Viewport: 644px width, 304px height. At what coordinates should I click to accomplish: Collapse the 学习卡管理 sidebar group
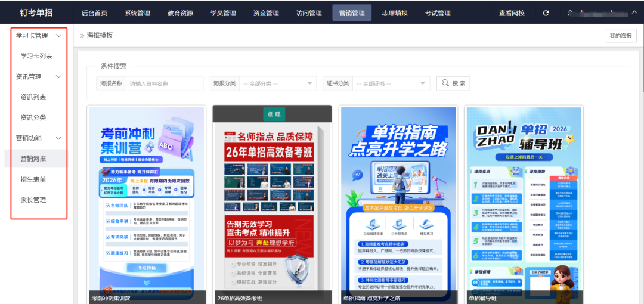58,36
